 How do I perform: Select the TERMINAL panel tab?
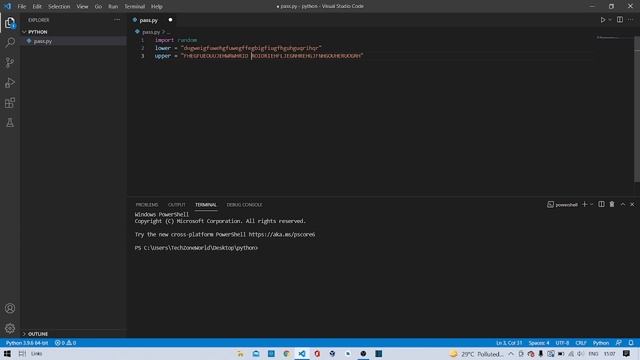206,204
